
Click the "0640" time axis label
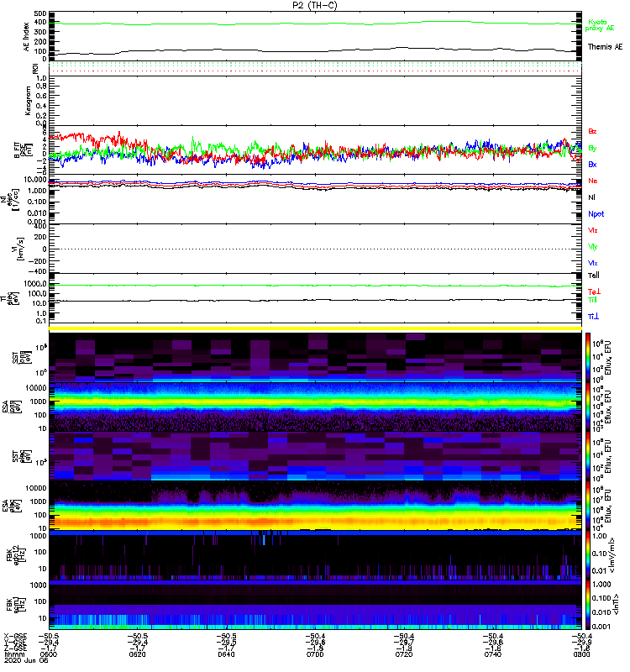[226, 654]
